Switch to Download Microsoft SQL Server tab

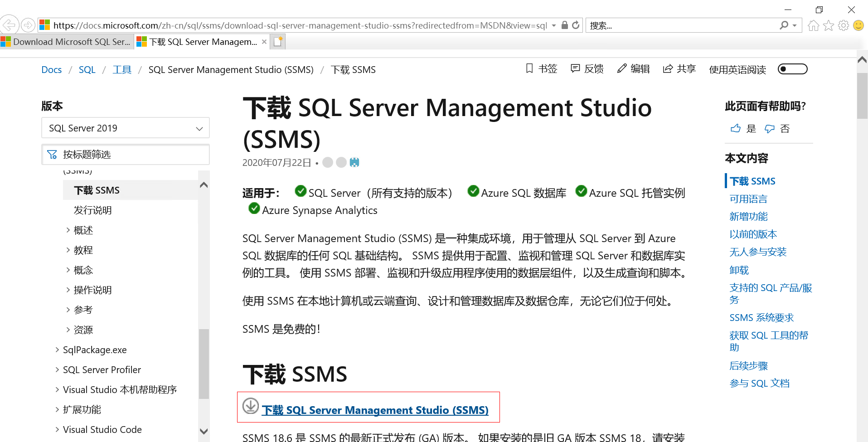(x=67, y=42)
